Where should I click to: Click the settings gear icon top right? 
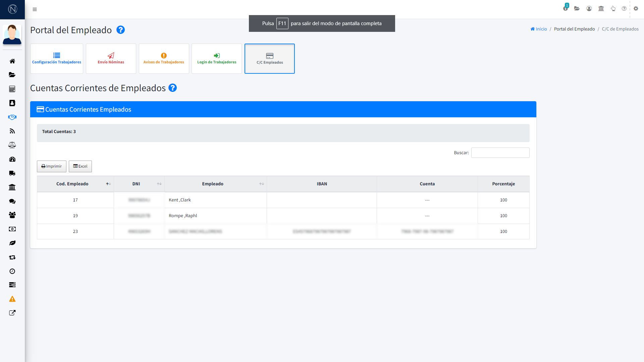(x=636, y=9)
